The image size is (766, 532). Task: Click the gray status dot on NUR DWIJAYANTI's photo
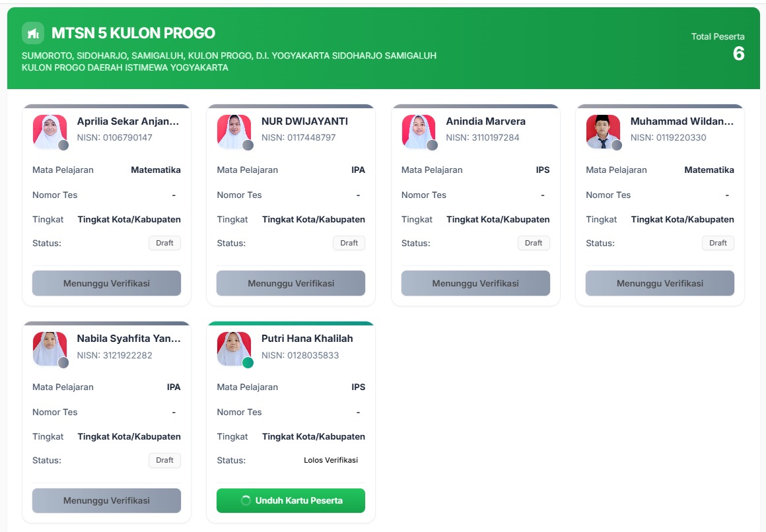click(x=248, y=145)
